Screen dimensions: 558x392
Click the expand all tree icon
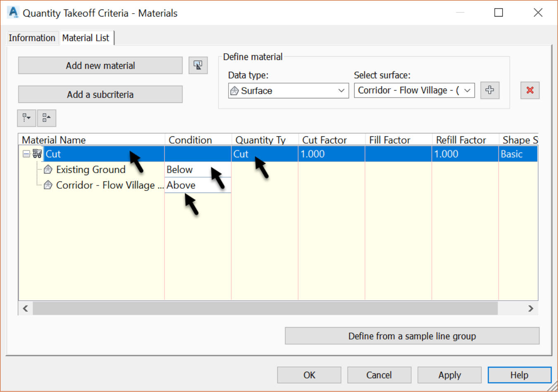coord(26,118)
